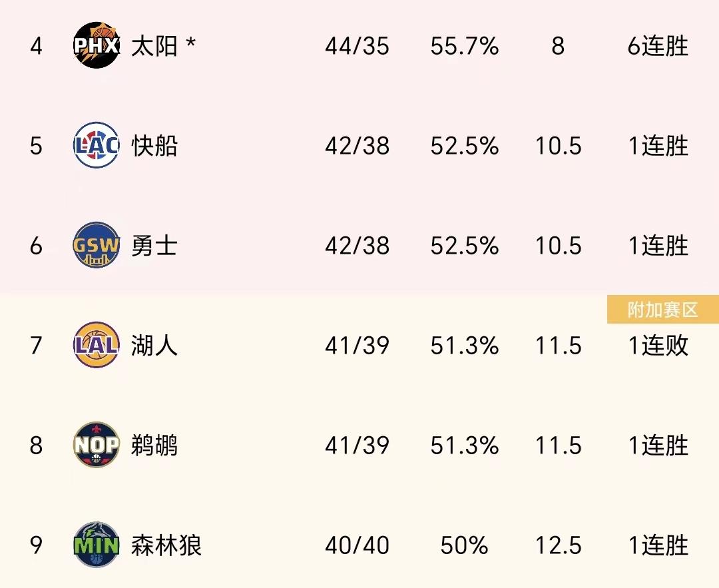Select the 森林狼 team name
The width and height of the screenshot is (719, 588).
click(166, 545)
